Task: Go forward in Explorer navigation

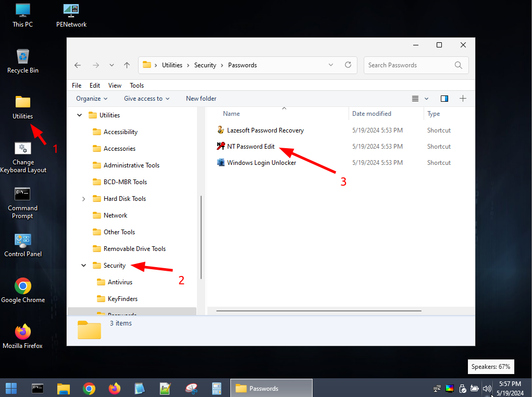Action: coord(96,65)
